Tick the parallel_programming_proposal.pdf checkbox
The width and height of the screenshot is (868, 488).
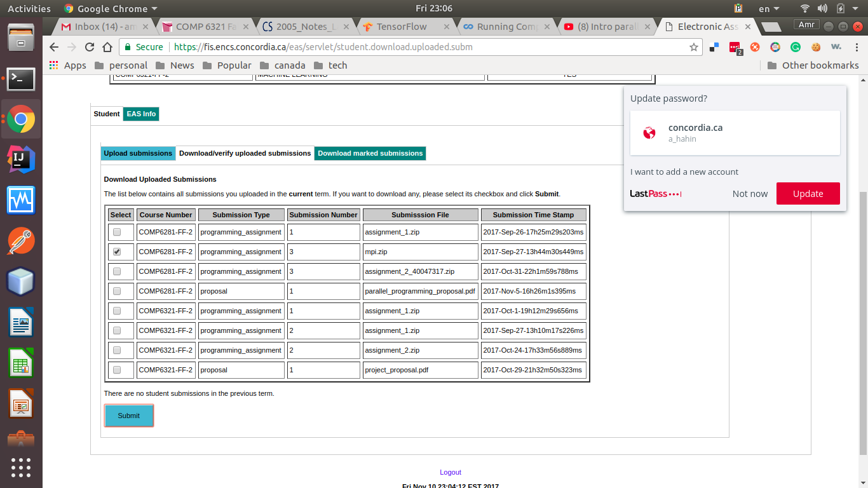[x=117, y=291]
